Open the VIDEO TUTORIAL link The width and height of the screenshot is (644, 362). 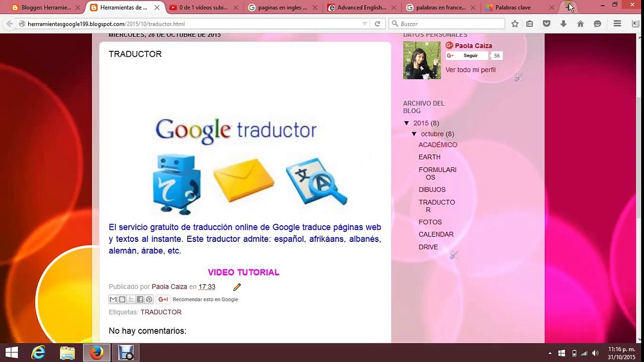(x=244, y=273)
